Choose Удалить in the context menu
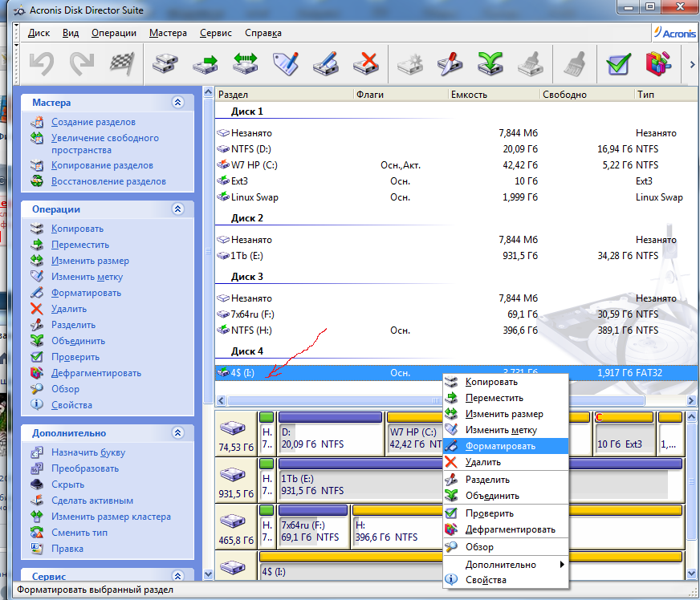Screen dimensions: 700x600 coord(506,462)
